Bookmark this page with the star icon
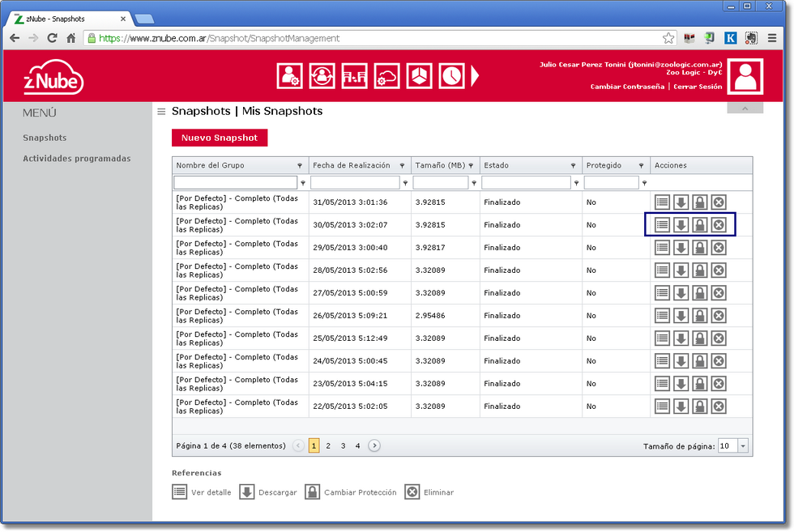 [668, 38]
